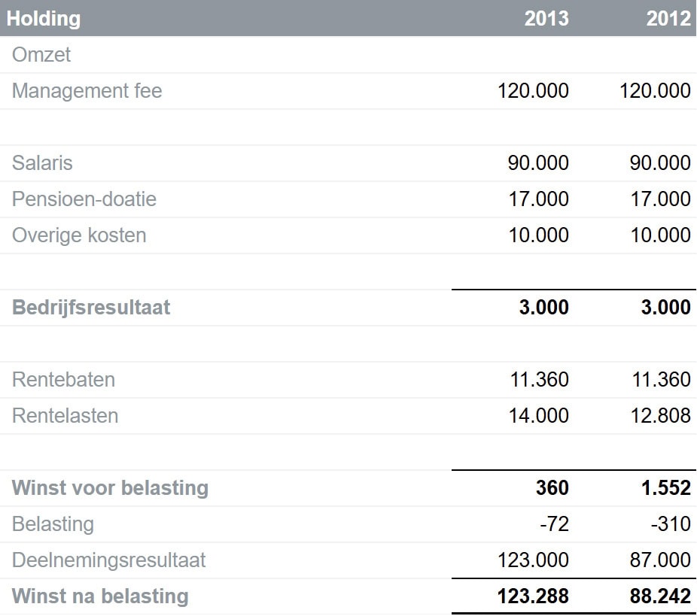Select the 2013 Rentelasten value 14.000
The height and width of the screenshot is (616, 697).
pos(538,416)
